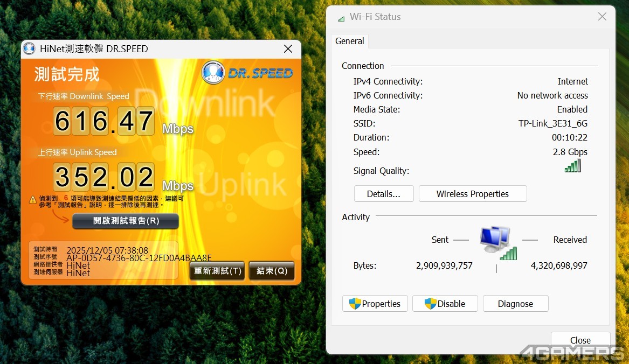Viewport: 629px width, 364px height.
Task: Click the shield icon on Disable button
Action: click(x=430, y=304)
